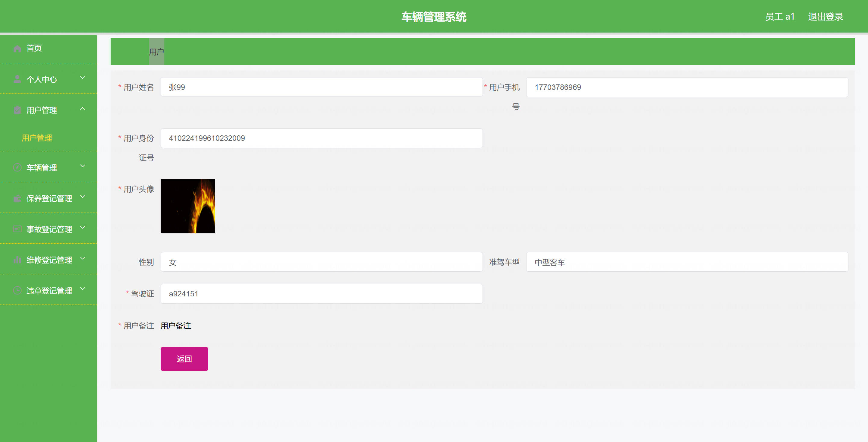Click 退出登录 to log out

click(x=825, y=17)
